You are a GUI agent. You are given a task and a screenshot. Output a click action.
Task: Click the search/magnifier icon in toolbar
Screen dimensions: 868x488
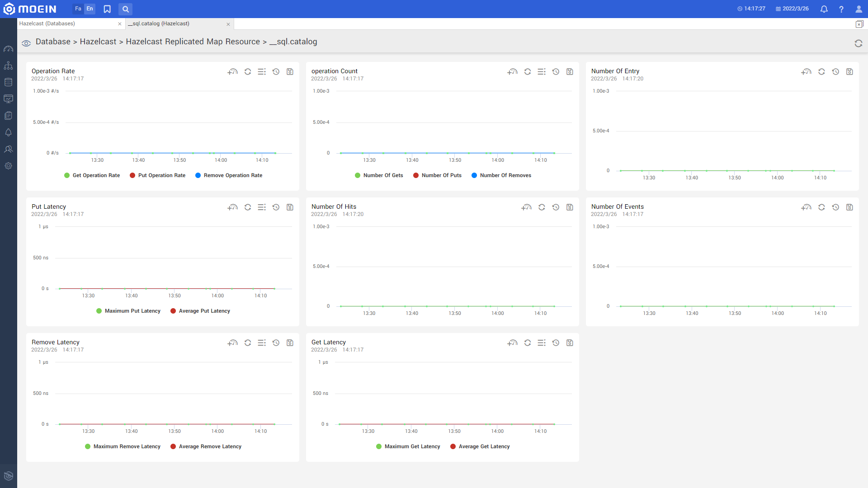pyautogui.click(x=126, y=9)
